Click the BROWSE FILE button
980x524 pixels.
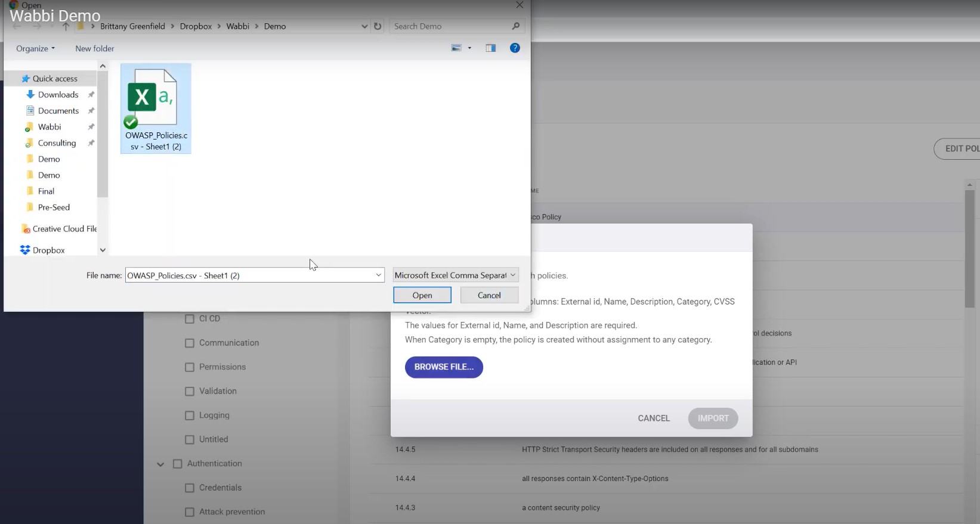pyautogui.click(x=444, y=367)
